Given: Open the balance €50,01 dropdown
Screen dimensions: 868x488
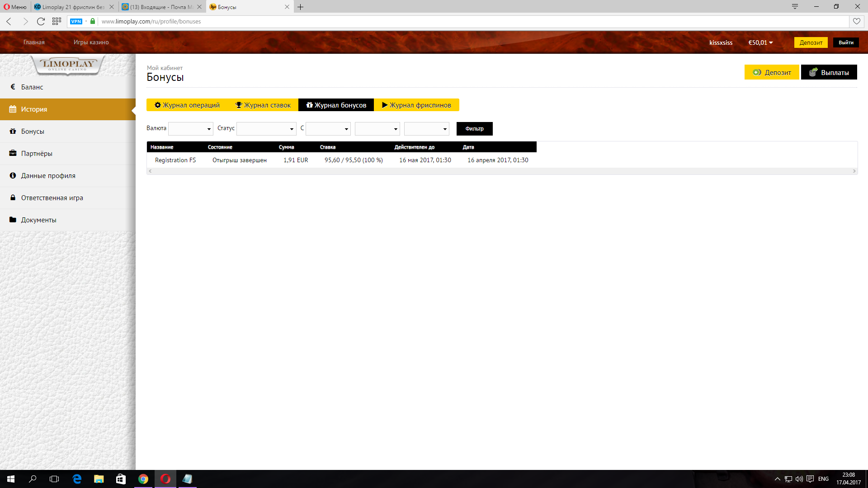Looking at the screenshot, I should click(760, 42).
